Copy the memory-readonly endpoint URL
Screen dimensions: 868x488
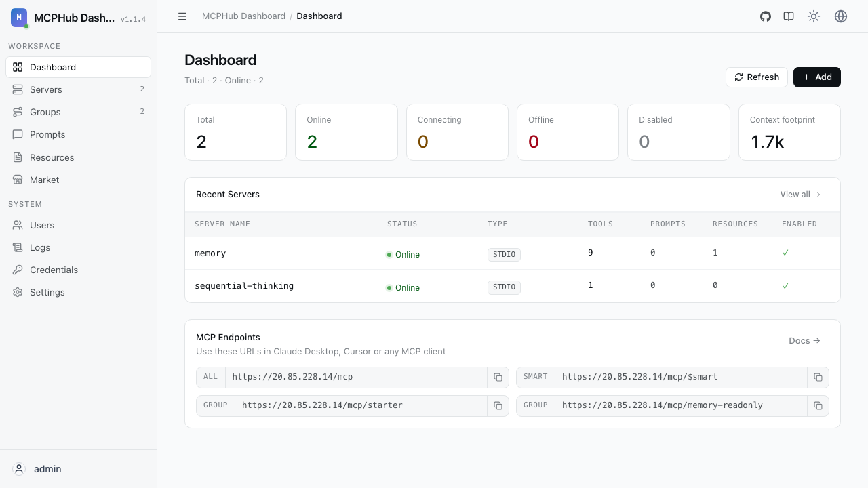(x=818, y=406)
